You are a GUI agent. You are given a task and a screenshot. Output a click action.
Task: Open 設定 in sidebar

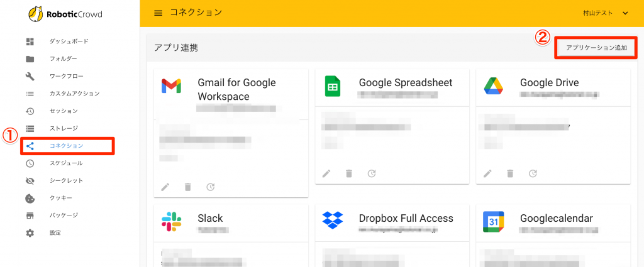[x=55, y=232]
